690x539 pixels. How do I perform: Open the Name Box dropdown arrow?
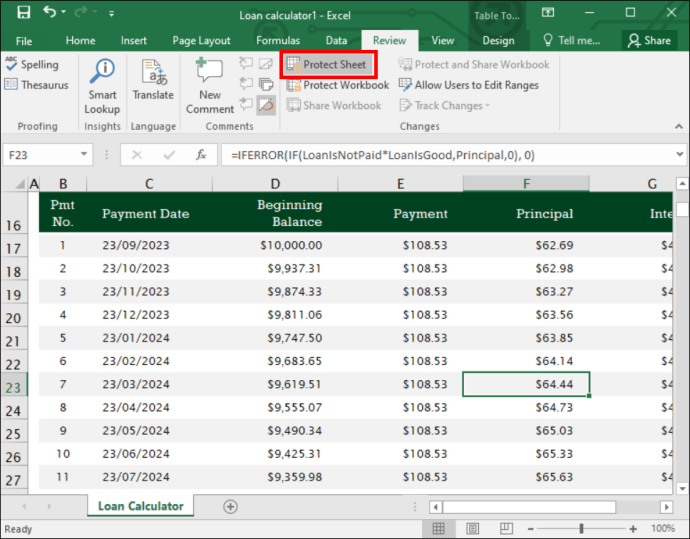(84, 154)
